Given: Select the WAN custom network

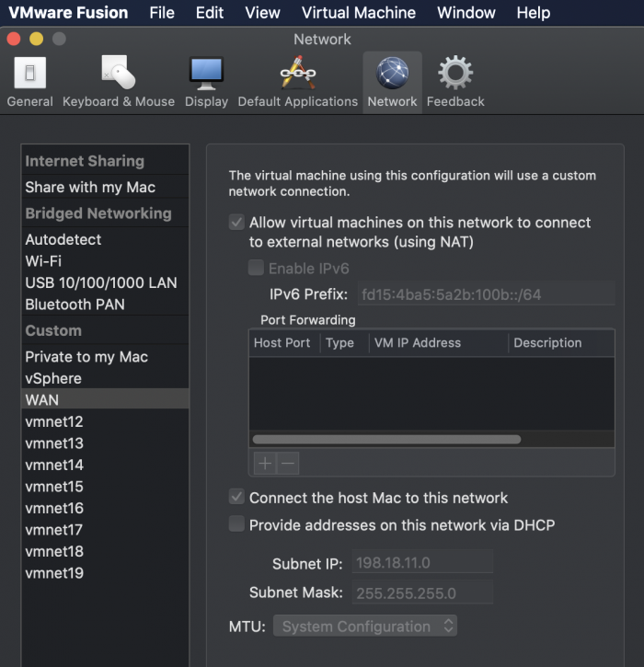Looking at the screenshot, I should [105, 400].
